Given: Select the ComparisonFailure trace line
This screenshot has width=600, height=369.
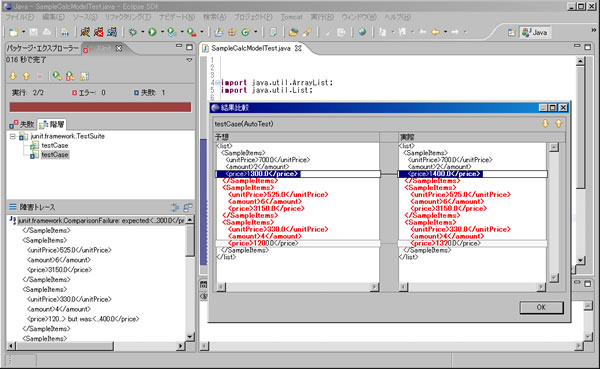Looking at the screenshot, I should [101, 220].
